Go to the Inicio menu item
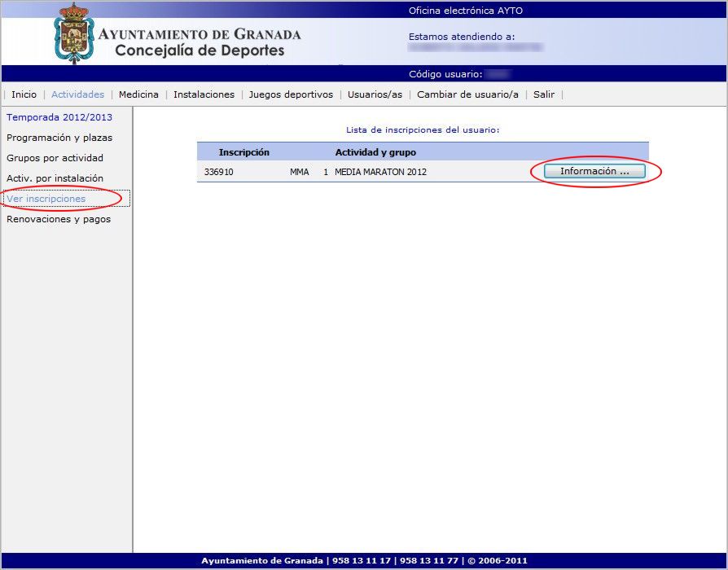Image resolution: width=728 pixels, height=570 pixels. coord(24,94)
